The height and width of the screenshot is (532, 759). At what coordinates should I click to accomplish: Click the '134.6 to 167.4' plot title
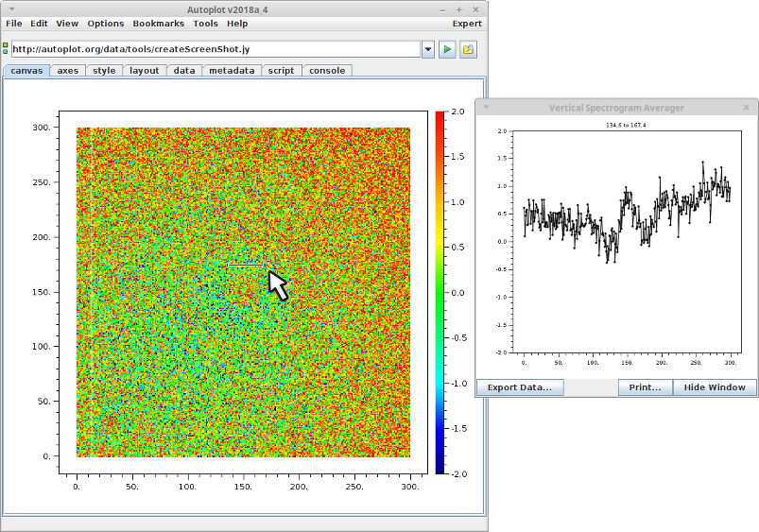click(626, 125)
